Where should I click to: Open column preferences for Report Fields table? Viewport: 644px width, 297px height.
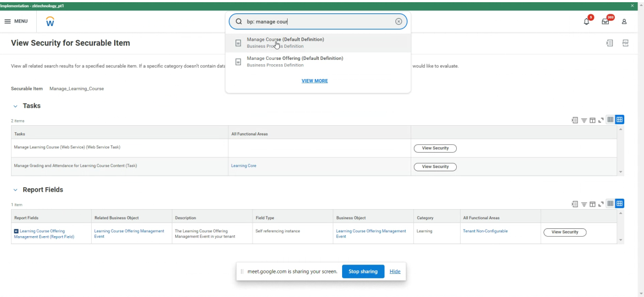pos(592,204)
